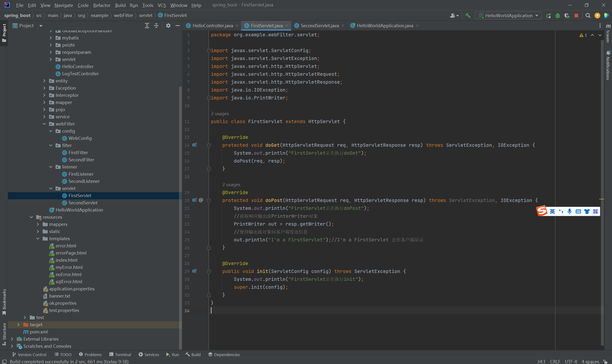
Task: Stop the running application with red square
Action: [576, 16]
